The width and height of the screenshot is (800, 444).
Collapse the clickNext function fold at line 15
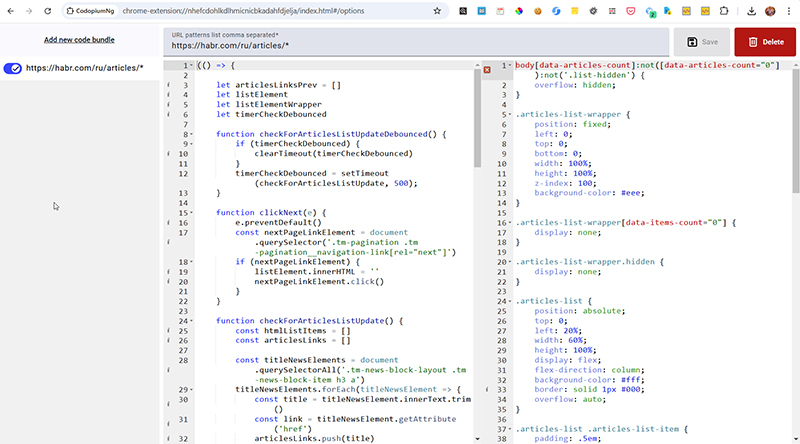192,212
